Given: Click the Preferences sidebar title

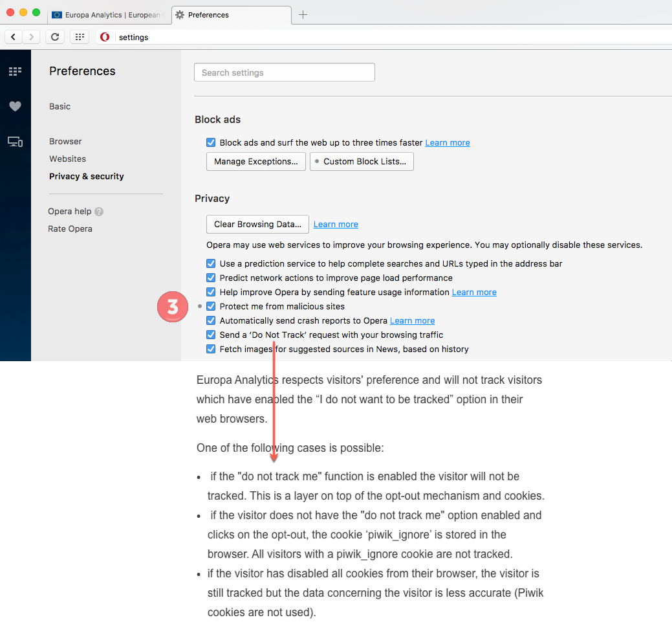Looking at the screenshot, I should click(82, 71).
